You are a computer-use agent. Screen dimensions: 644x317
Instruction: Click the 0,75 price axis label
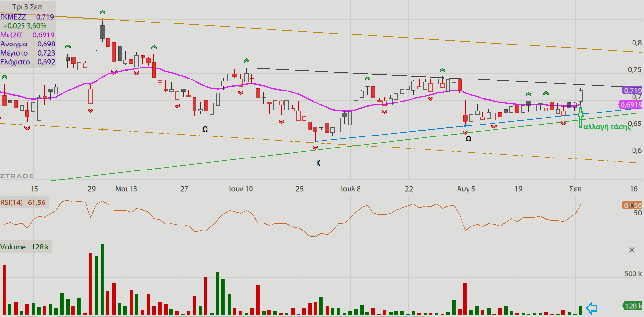tap(634, 70)
